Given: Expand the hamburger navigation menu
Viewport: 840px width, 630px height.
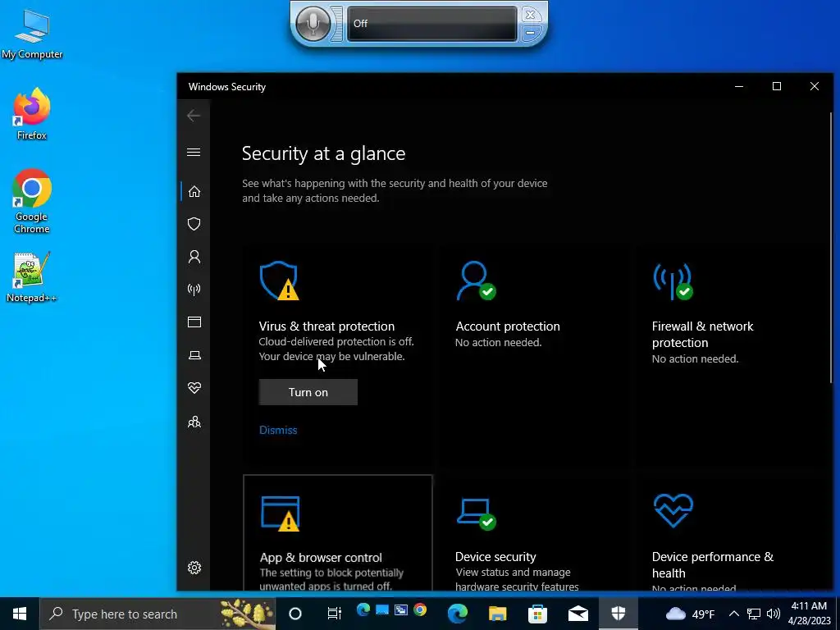Looking at the screenshot, I should [194, 152].
